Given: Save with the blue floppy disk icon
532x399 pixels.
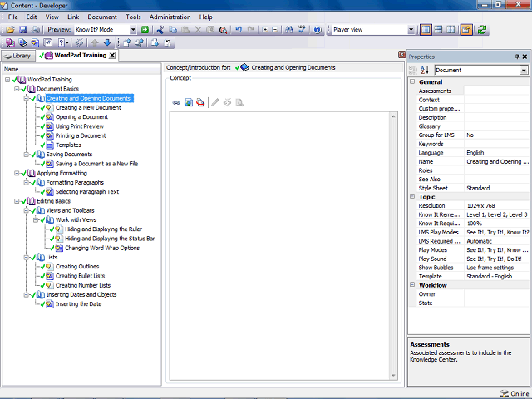Looking at the screenshot, I should point(22,30).
